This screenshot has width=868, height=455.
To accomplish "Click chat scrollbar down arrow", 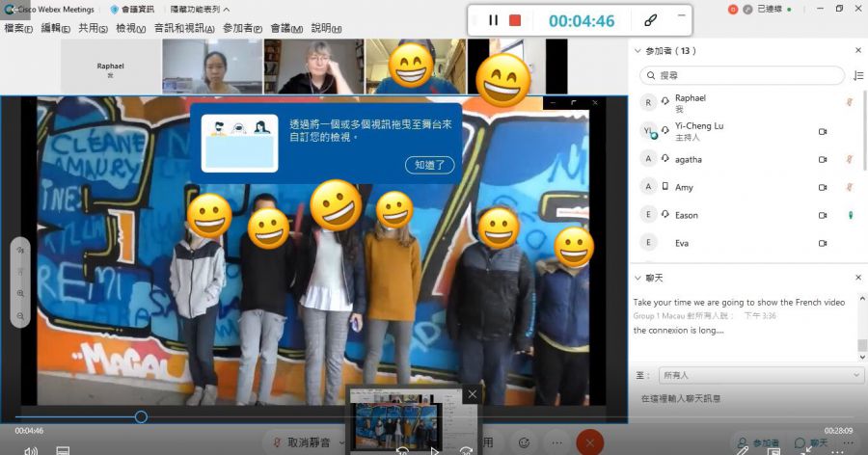I will point(862,358).
